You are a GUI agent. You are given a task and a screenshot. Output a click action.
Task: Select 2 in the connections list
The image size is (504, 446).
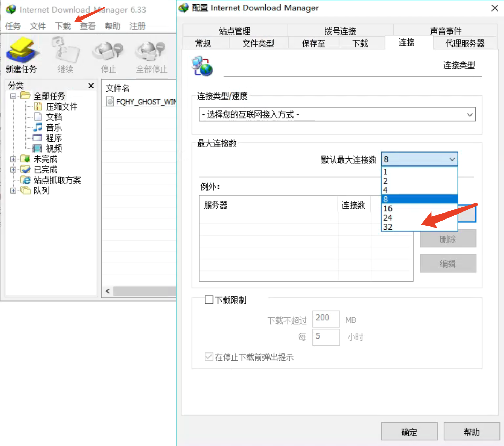point(420,181)
